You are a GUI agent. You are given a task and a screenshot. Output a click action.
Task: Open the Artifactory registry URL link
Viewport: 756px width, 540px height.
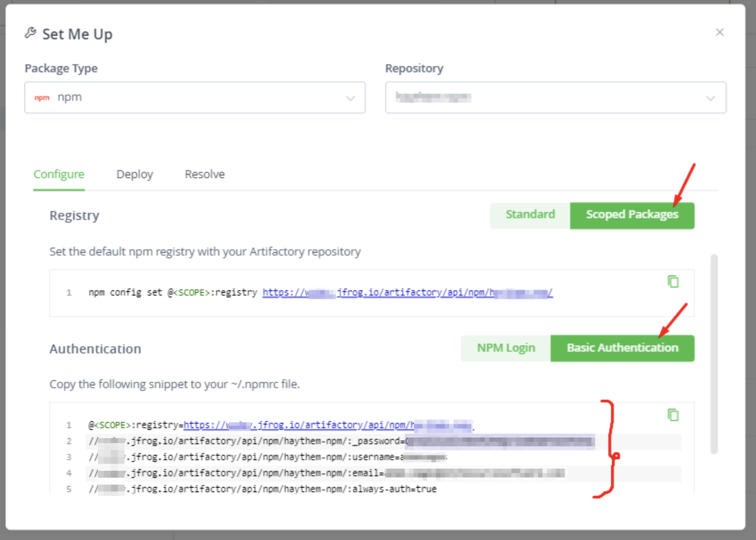(x=407, y=292)
